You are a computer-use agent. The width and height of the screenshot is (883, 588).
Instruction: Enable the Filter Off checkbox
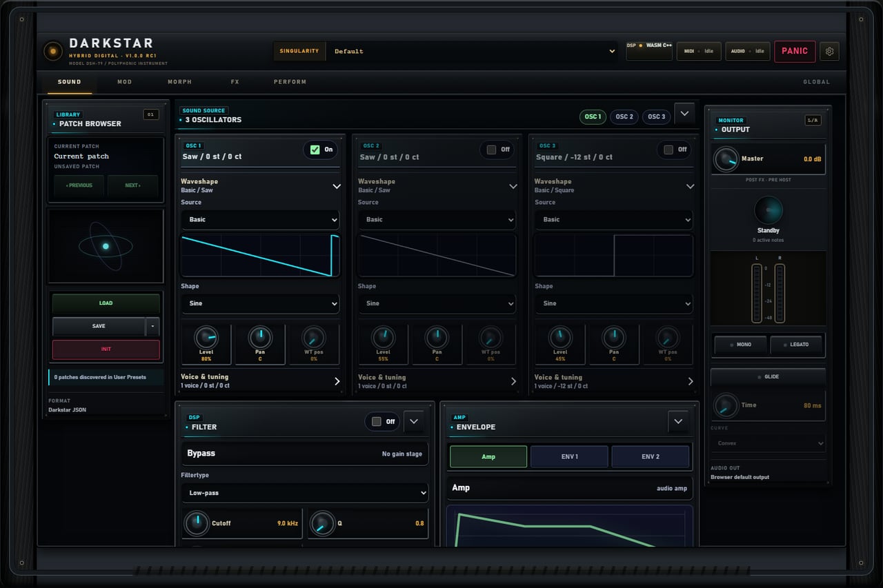376,421
